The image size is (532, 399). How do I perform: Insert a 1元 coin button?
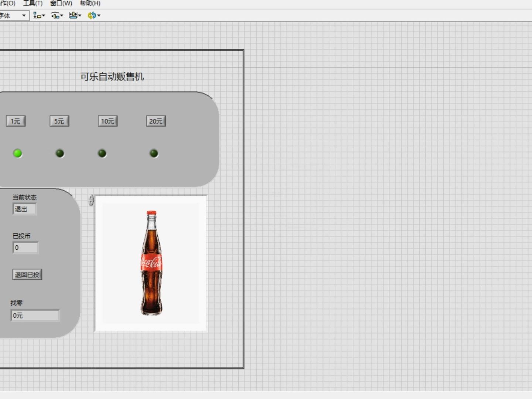click(16, 121)
